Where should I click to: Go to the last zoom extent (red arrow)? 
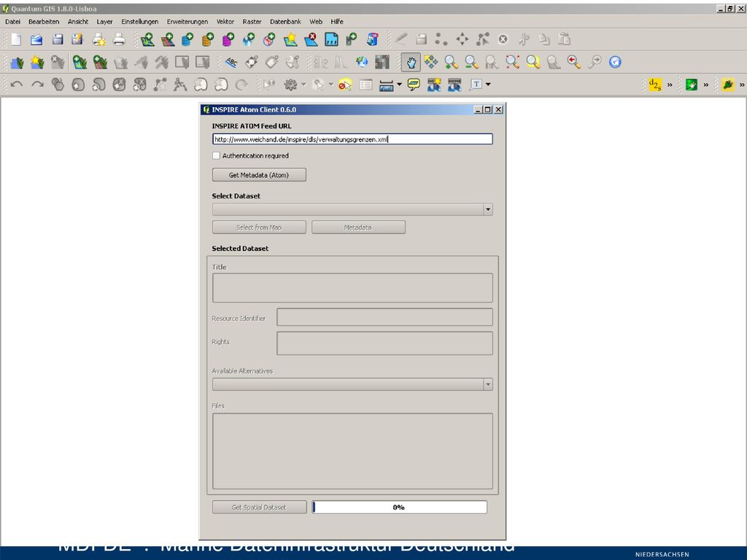point(574,63)
